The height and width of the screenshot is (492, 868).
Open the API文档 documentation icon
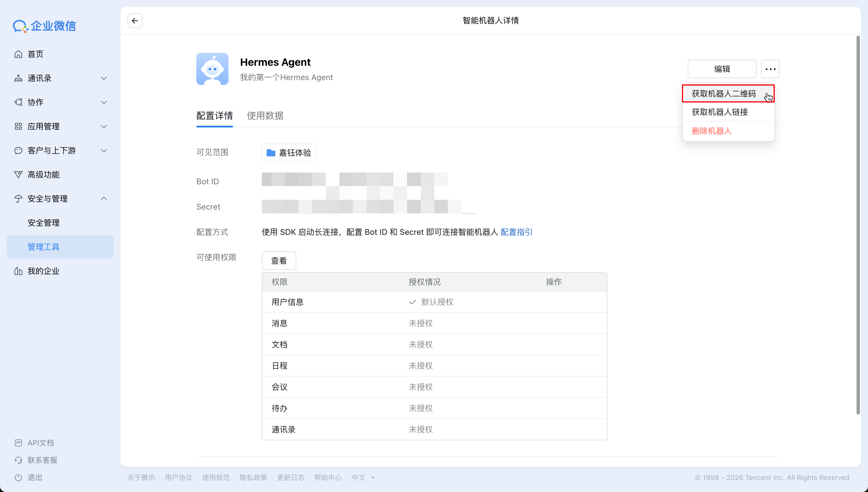(x=19, y=442)
